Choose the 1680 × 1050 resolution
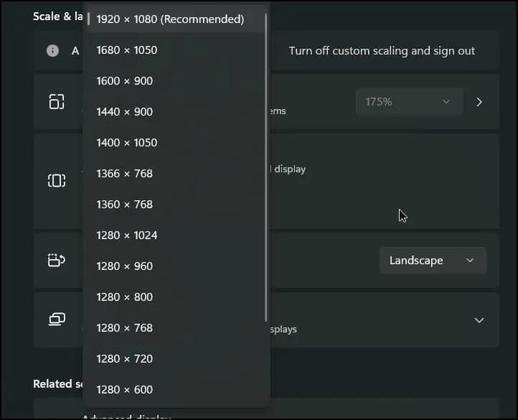 [x=127, y=50]
